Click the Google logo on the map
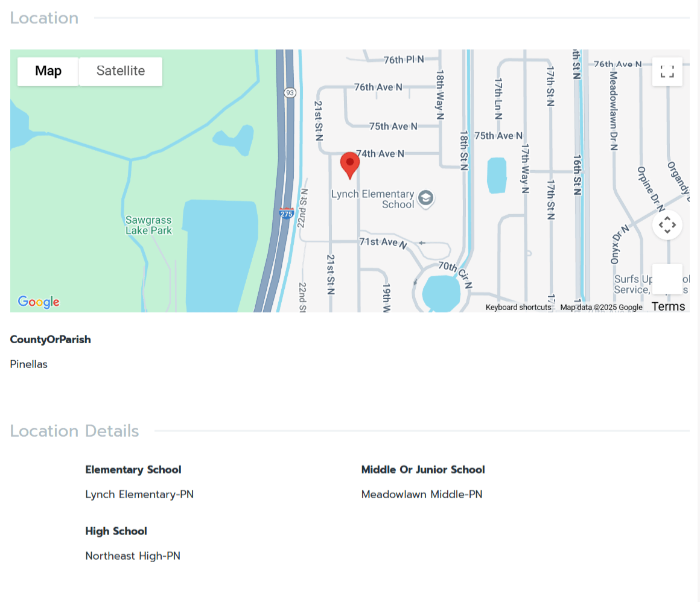This screenshot has height=602, width=700. point(38,302)
